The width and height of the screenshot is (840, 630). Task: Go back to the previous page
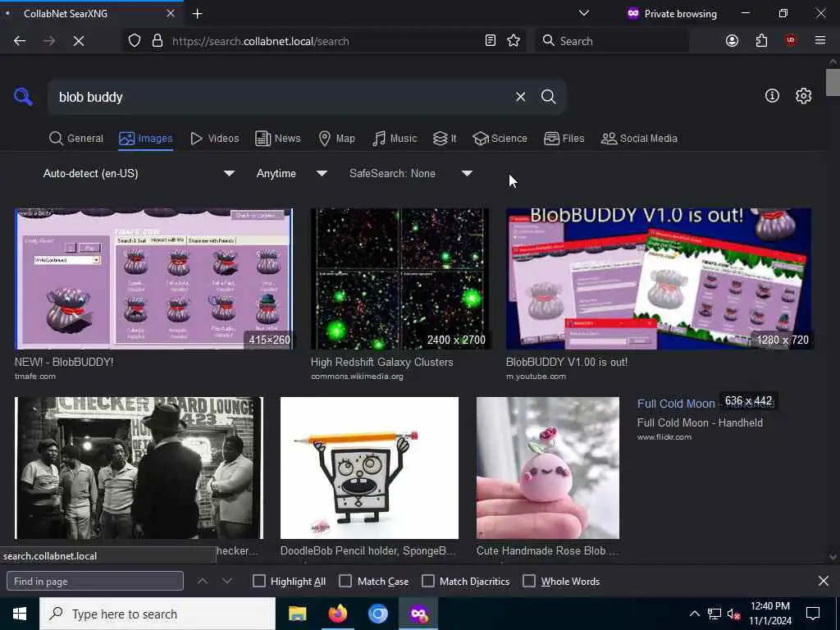[20, 41]
